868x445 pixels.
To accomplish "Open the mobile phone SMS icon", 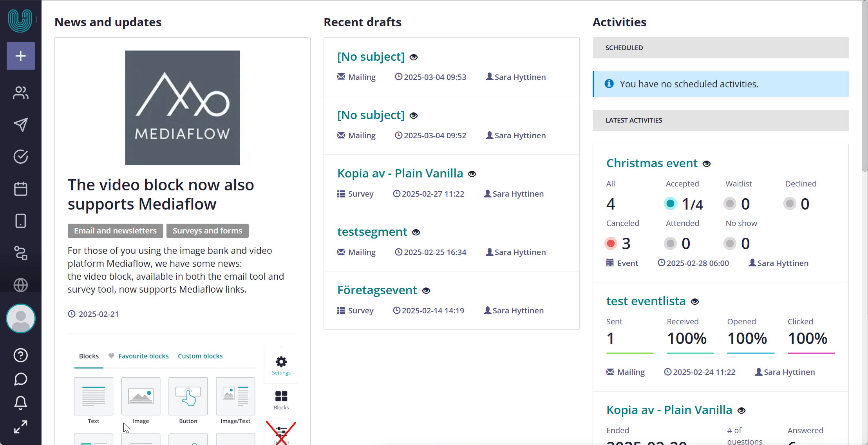I will coord(21,221).
